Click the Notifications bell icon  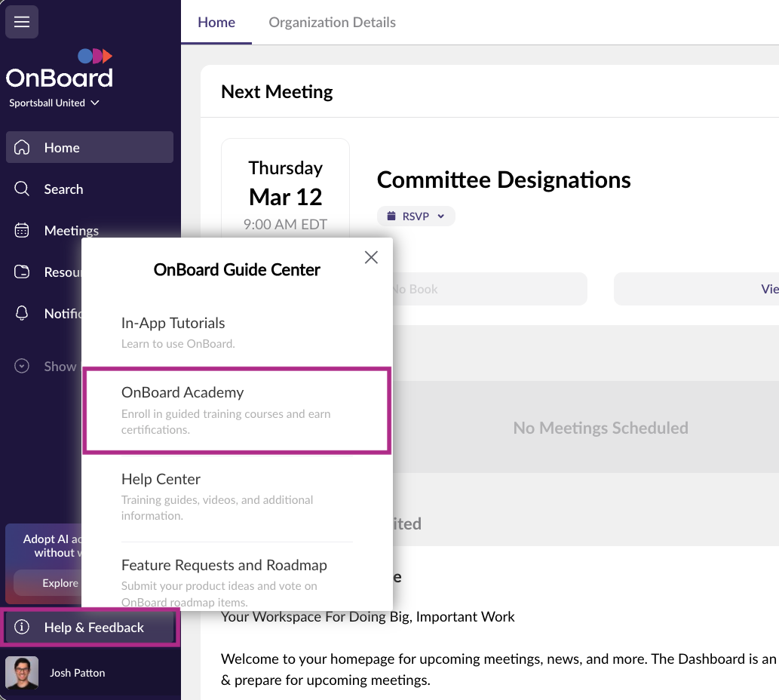coord(23,314)
